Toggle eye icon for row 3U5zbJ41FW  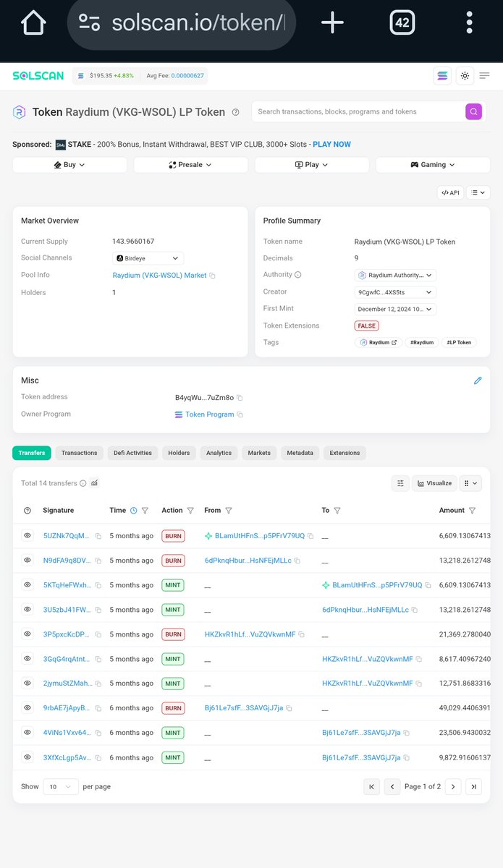(28, 610)
